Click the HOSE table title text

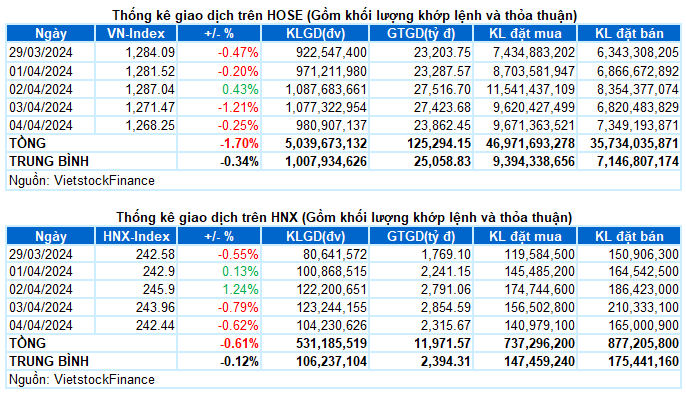344,15
